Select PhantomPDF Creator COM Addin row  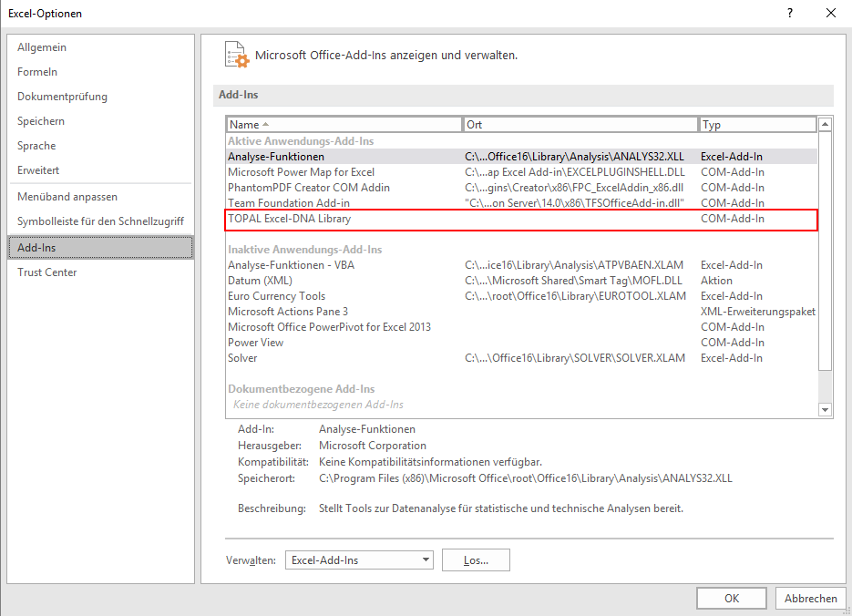point(309,188)
